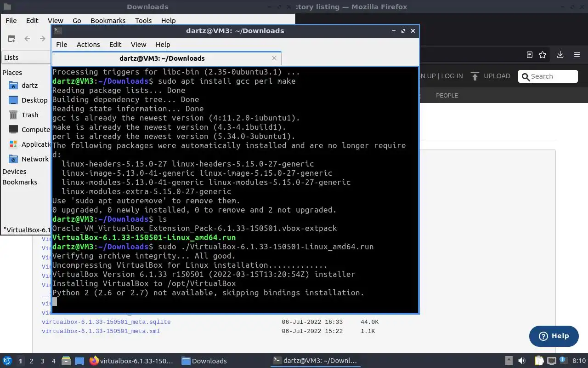Click the 44.0K file size cell
This screenshot has height=368, width=588.
370,322
